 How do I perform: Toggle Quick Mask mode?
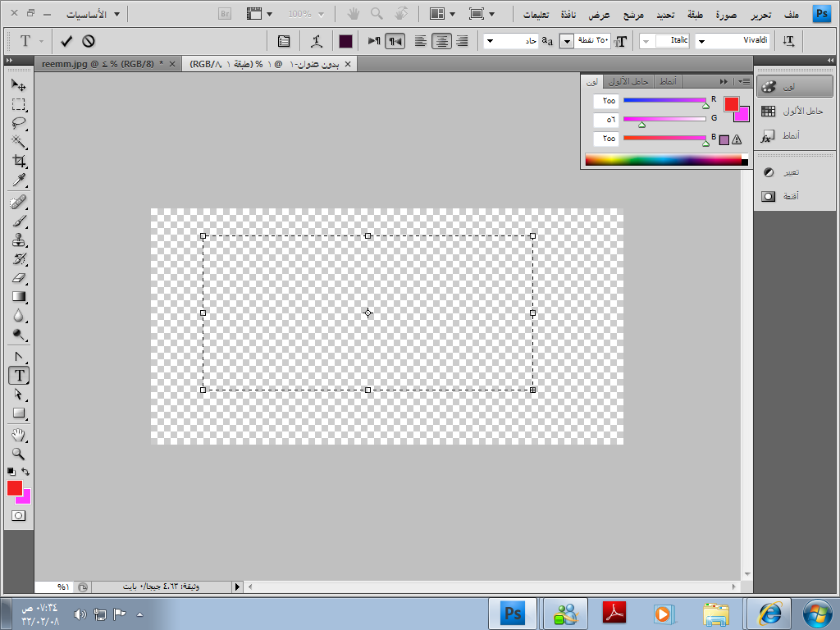pos(18,515)
